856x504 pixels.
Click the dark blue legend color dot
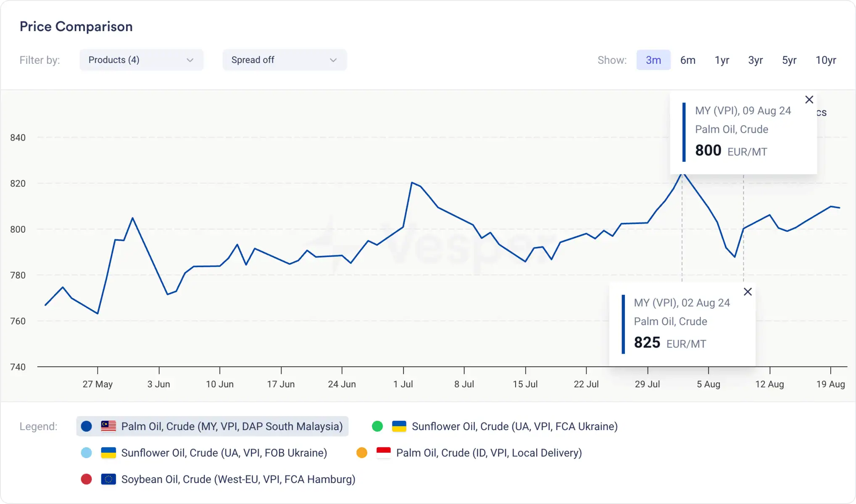[87, 426]
